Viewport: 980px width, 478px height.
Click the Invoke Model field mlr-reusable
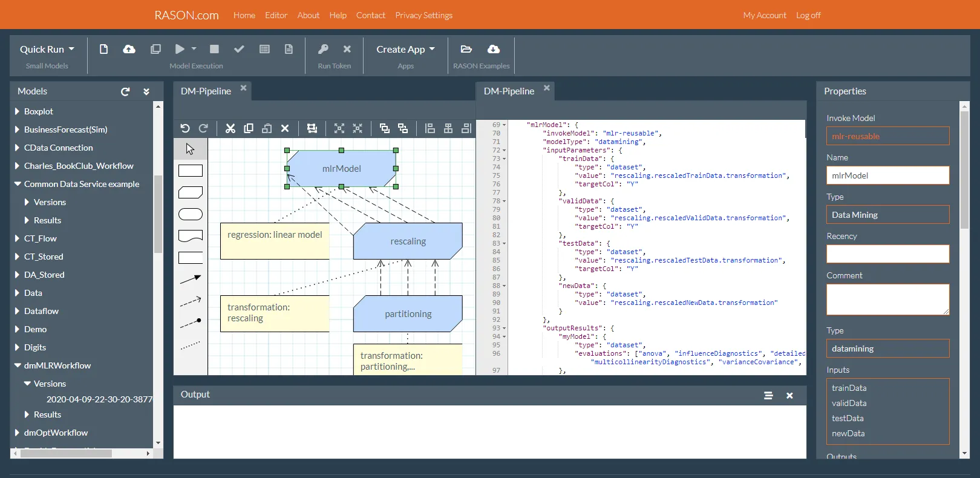pos(887,136)
